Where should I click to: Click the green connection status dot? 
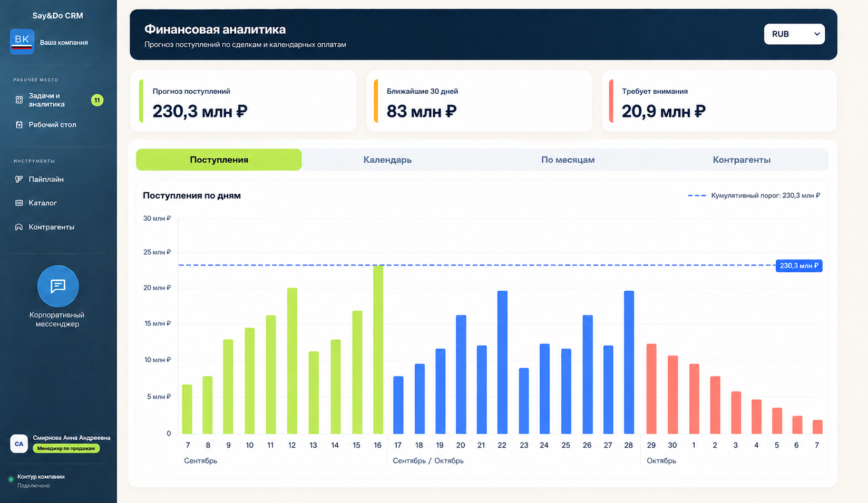[11, 479]
